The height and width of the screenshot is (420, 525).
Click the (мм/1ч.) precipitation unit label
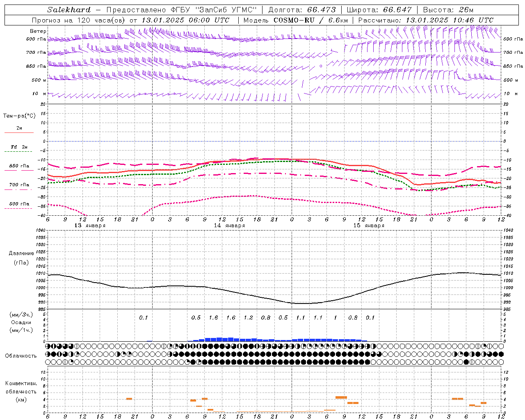(x=21, y=330)
